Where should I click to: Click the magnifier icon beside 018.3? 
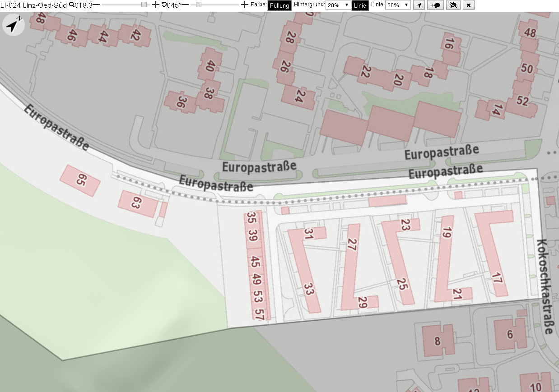(x=71, y=5)
